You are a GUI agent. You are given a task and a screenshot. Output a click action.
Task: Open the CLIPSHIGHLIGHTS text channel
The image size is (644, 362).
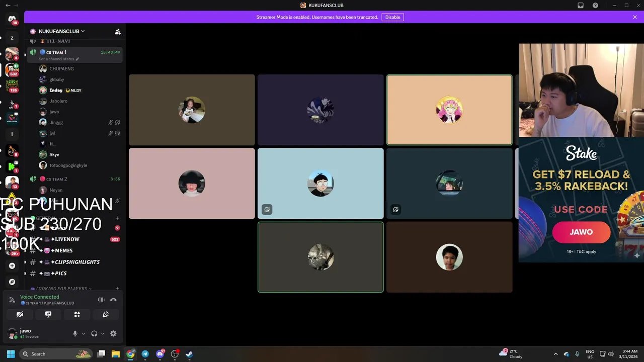tap(75, 262)
